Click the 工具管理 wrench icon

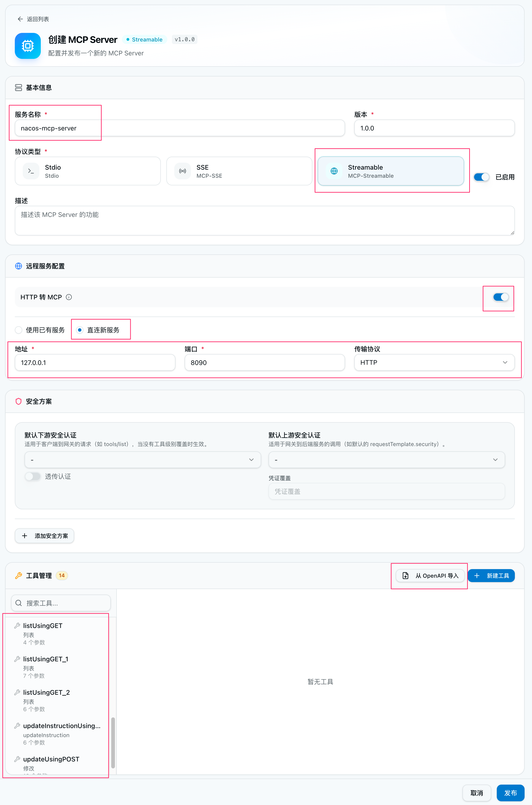tap(19, 575)
